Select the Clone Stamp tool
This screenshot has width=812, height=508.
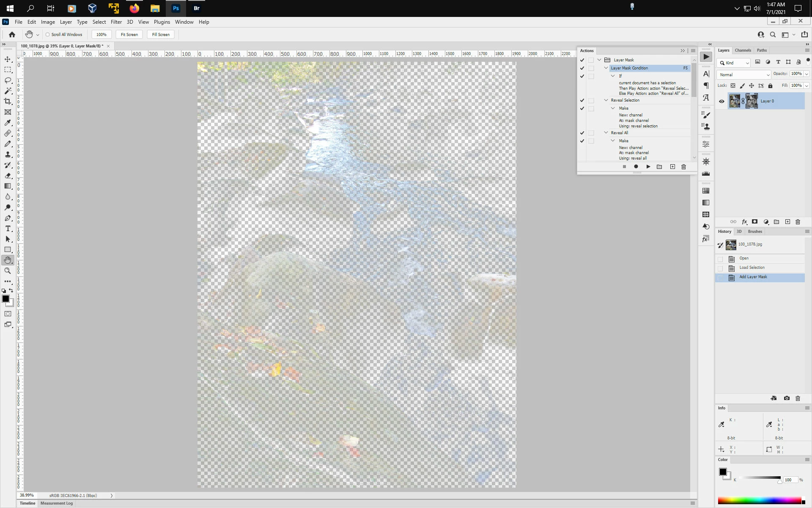point(8,155)
